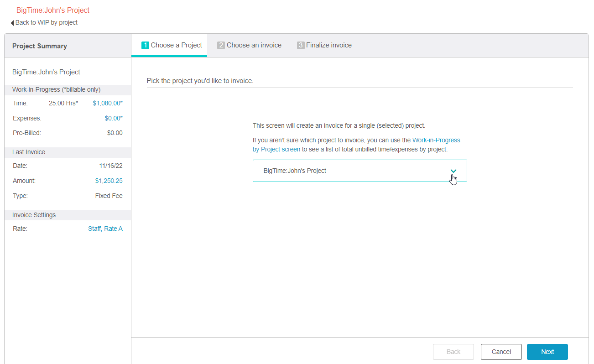This screenshot has width=594, height=364.
Task: Click the Fixed Fee type value
Action: (109, 196)
